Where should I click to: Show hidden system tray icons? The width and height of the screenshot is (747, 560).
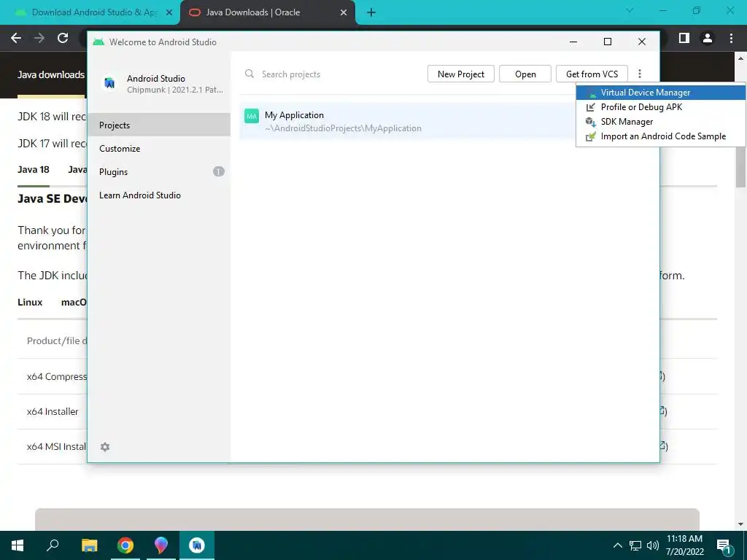(617, 545)
